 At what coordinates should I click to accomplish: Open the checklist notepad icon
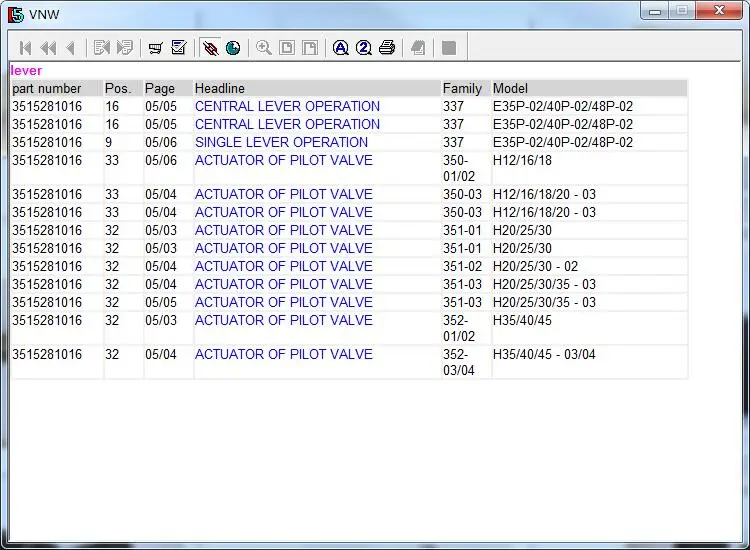179,47
